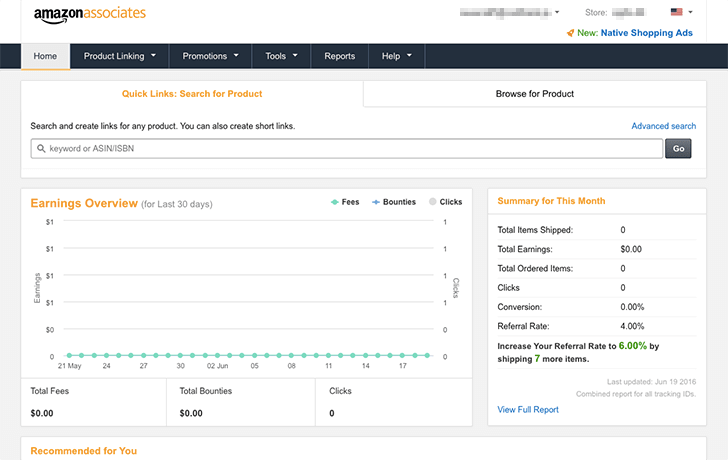This screenshot has height=460, width=728.
Task: Click the 02 Jun axis date label
Action: coord(217,366)
